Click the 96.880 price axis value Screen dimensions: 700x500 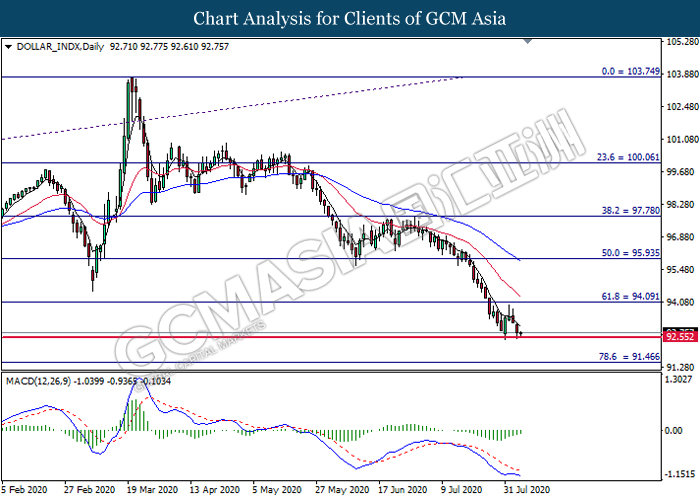tap(680, 237)
